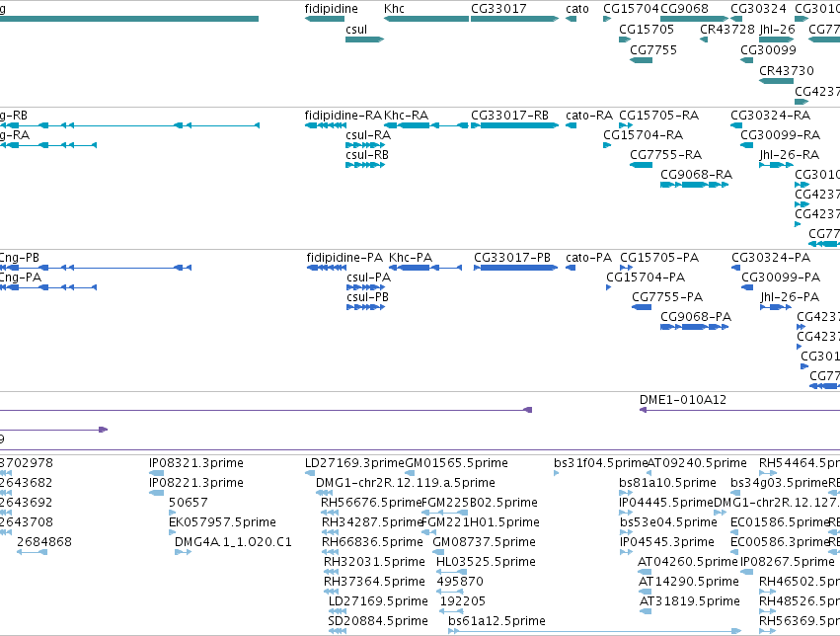Viewport: 840px width, 636px height.
Task: Select the CG9068-RA transcript label
Action: pyautogui.click(x=696, y=175)
